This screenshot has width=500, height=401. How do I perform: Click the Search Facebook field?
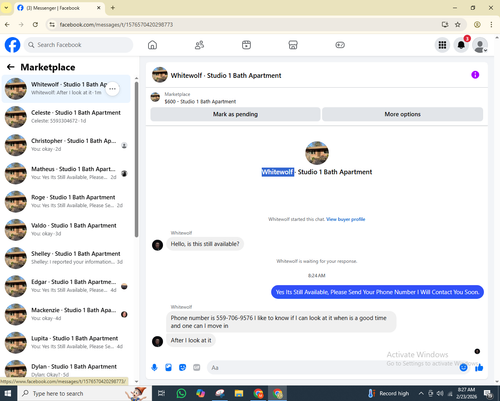pyautogui.click(x=78, y=45)
